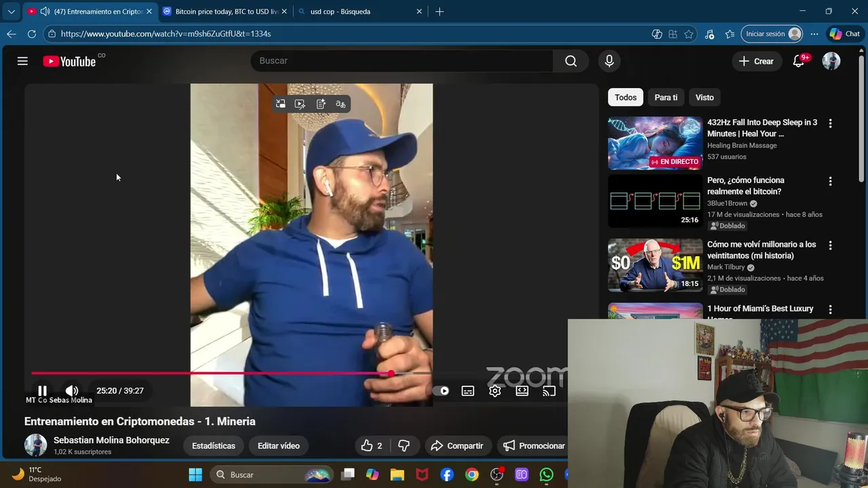The height and width of the screenshot is (488, 868).
Task: Open options for Miami Luxury Homes video
Action: (830, 310)
